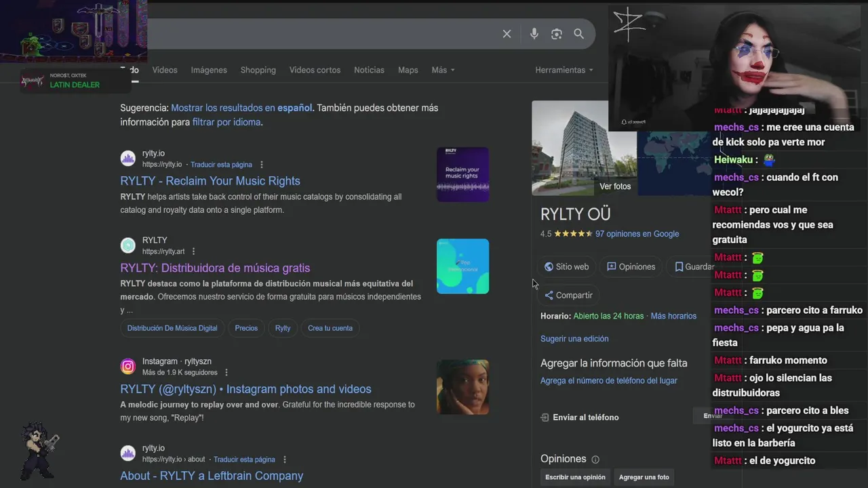Click Sugerir una edición link
The width and height of the screenshot is (868, 488).
(x=574, y=339)
